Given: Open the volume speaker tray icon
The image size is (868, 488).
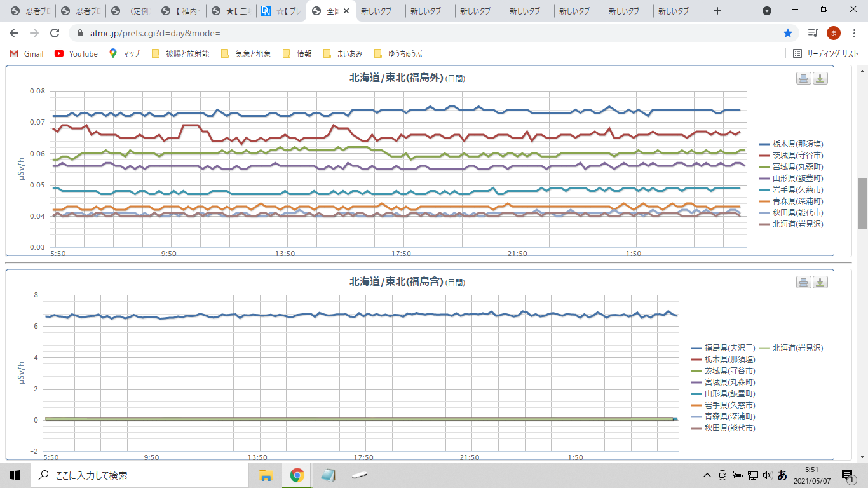Looking at the screenshot, I should [767, 475].
